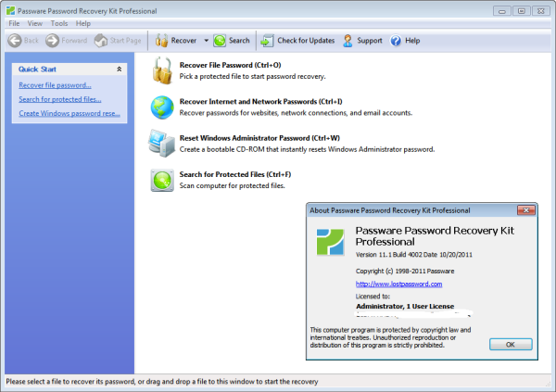556x392 pixels.
Task: Click the status bar message about selecting a file
Action: [162, 382]
